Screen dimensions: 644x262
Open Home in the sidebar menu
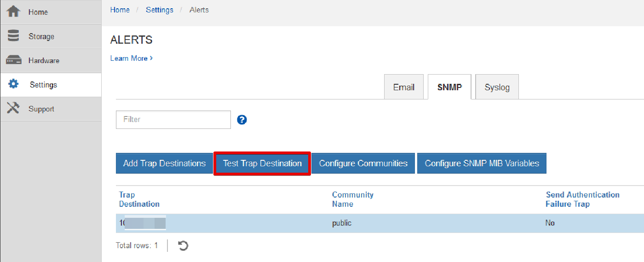pos(51,12)
